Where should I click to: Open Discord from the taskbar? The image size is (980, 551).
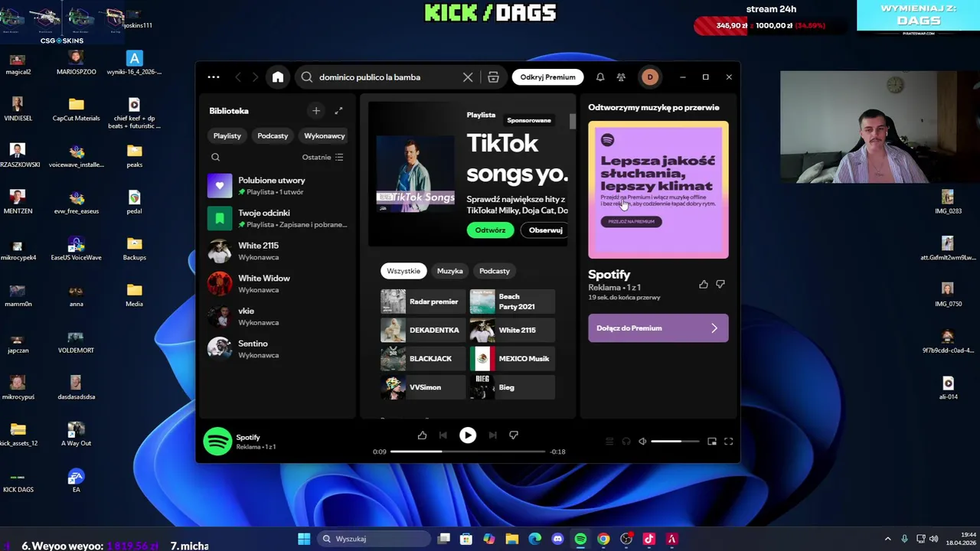coord(557,539)
